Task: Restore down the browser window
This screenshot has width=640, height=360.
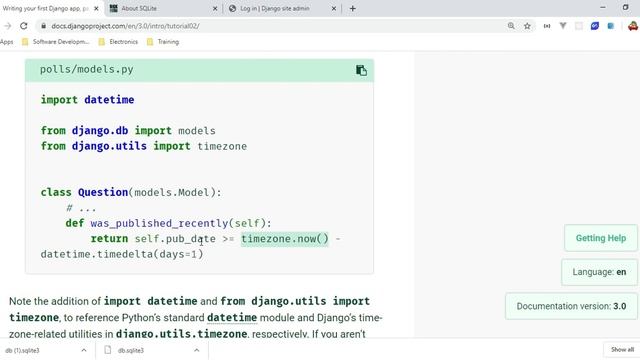Action: pos(625,7)
